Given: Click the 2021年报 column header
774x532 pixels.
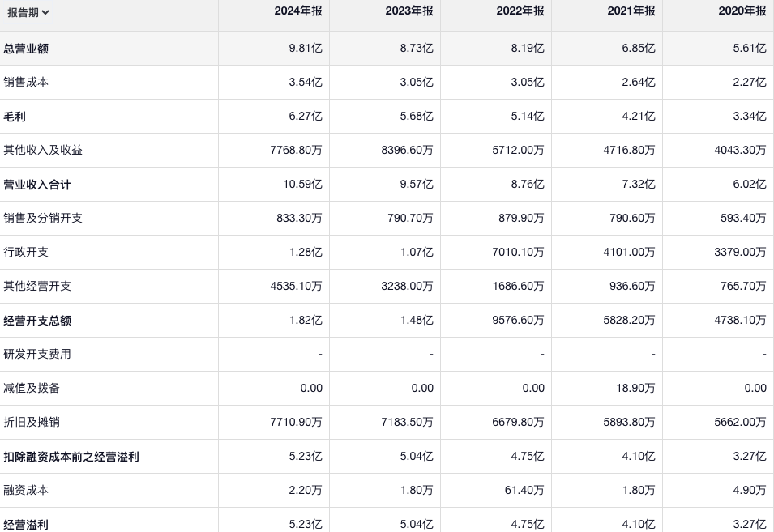Looking at the screenshot, I should [x=631, y=11].
